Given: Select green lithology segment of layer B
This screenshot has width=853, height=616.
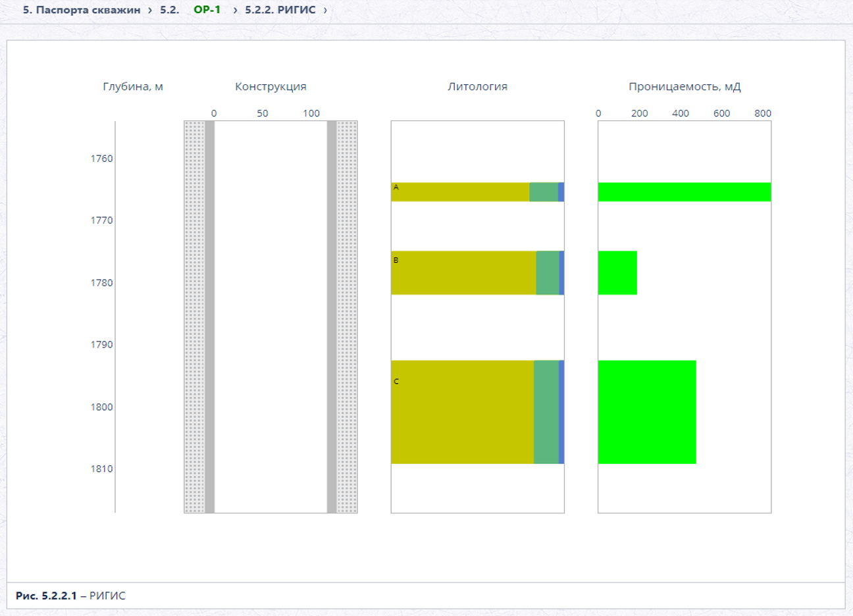Looking at the screenshot, I should coord(548,272).
